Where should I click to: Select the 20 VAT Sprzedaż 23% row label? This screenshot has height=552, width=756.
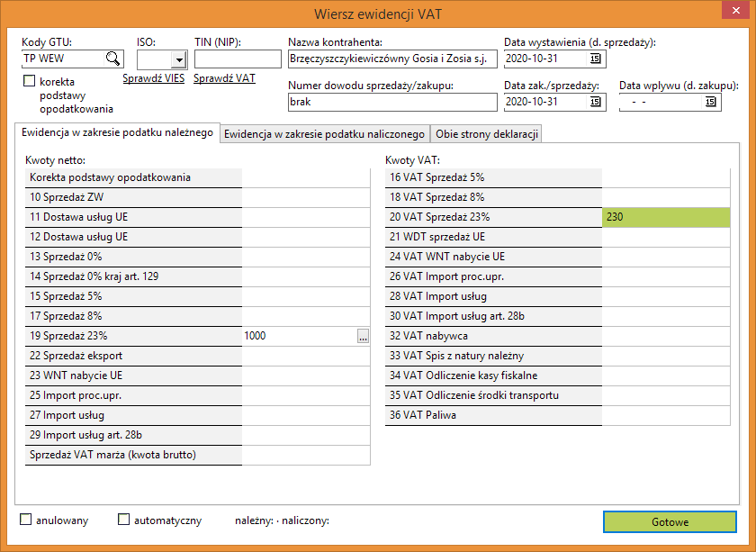pyautogui.click(x=494, y=217)
